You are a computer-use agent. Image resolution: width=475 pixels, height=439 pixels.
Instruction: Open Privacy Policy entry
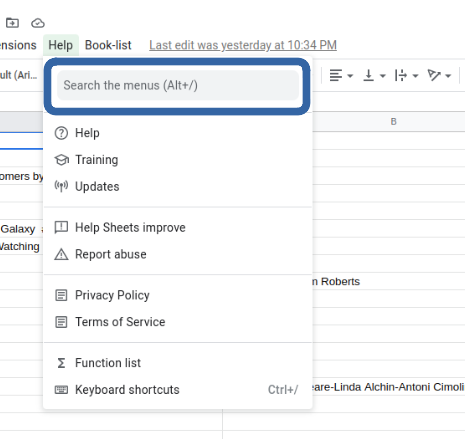point(178,295)
